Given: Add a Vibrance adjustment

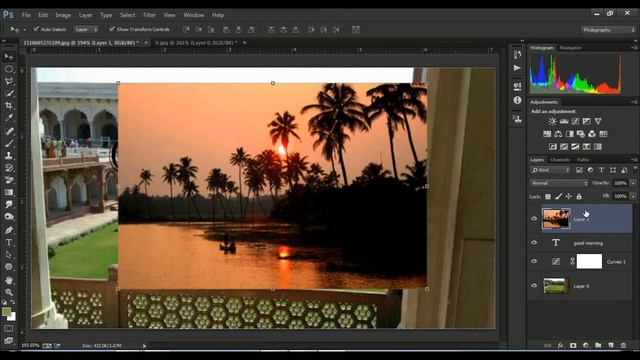Looking at the screenshot, I should coord(598,121).
